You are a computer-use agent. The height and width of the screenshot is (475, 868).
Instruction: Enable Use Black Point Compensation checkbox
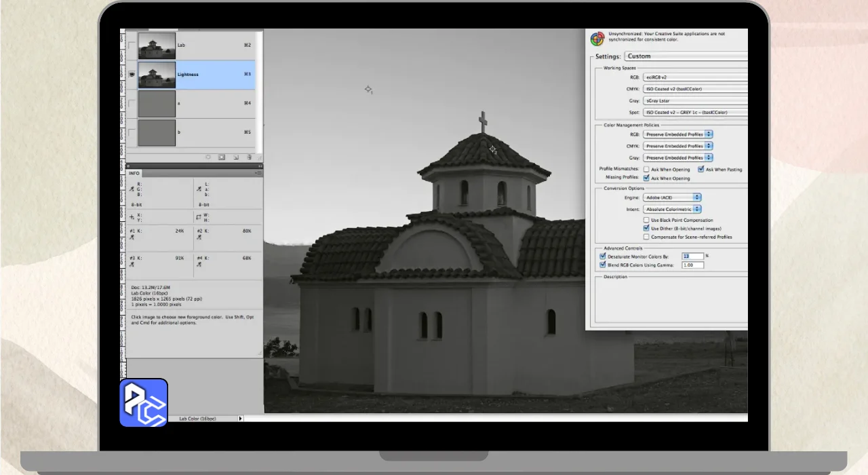(x=646, y=220)
